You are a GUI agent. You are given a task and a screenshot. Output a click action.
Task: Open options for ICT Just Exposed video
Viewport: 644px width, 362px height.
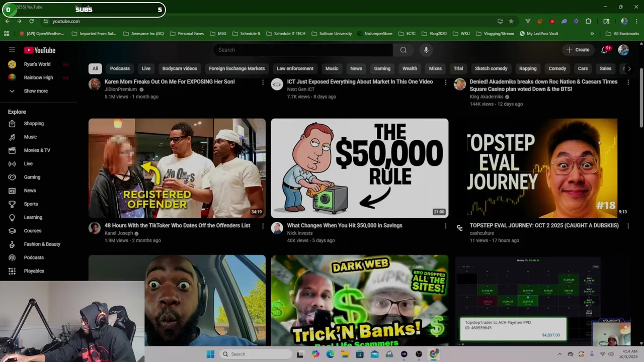pyautogui.click(x=445, y=82)
